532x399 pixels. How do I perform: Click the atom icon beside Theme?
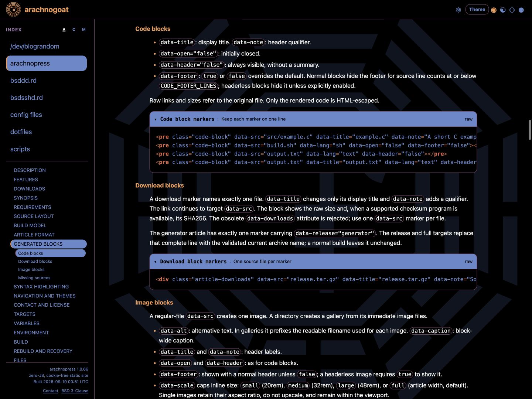(x=458, y=10)
